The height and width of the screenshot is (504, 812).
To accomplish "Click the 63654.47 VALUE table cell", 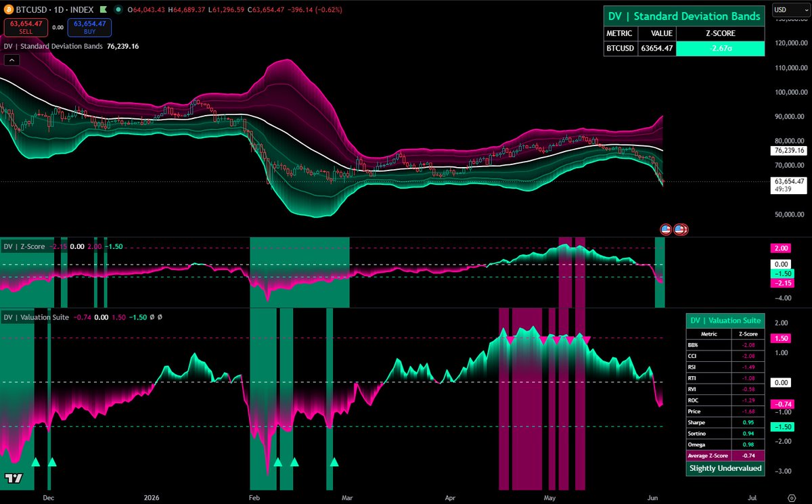I will [656, 49].
